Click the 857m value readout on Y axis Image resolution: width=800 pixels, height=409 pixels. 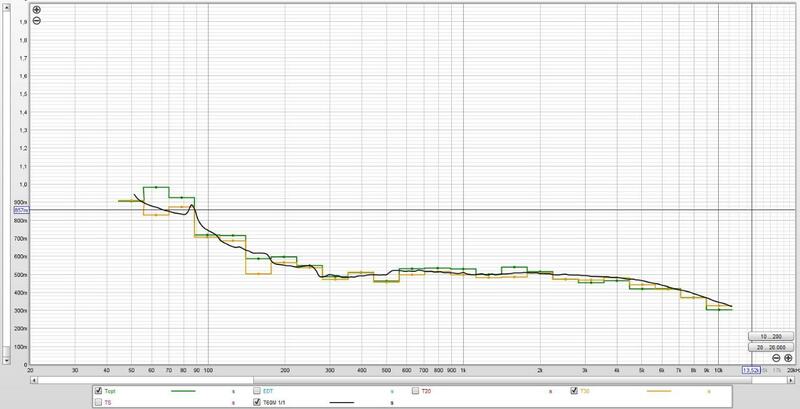pyautogui.click(x=19, y=210)
